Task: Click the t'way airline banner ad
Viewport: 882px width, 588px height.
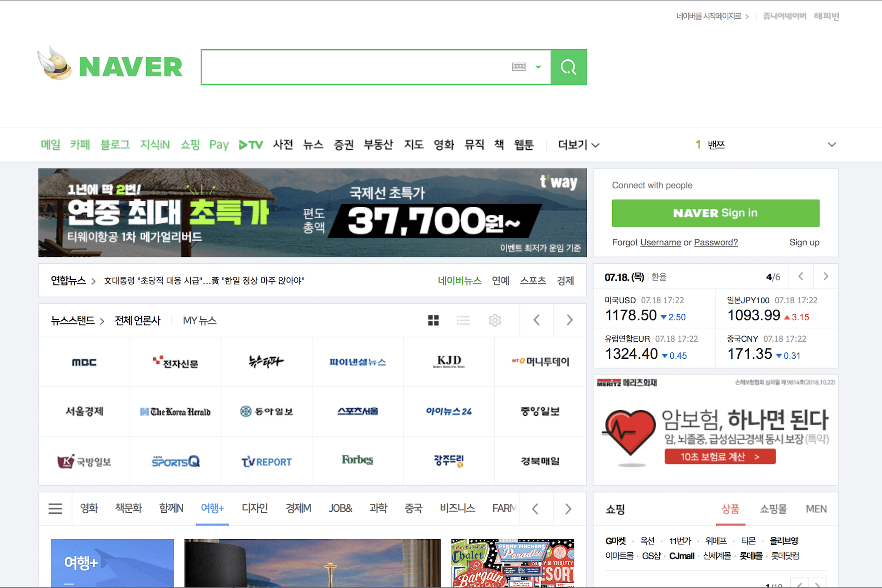Action: tap(312, 213)
